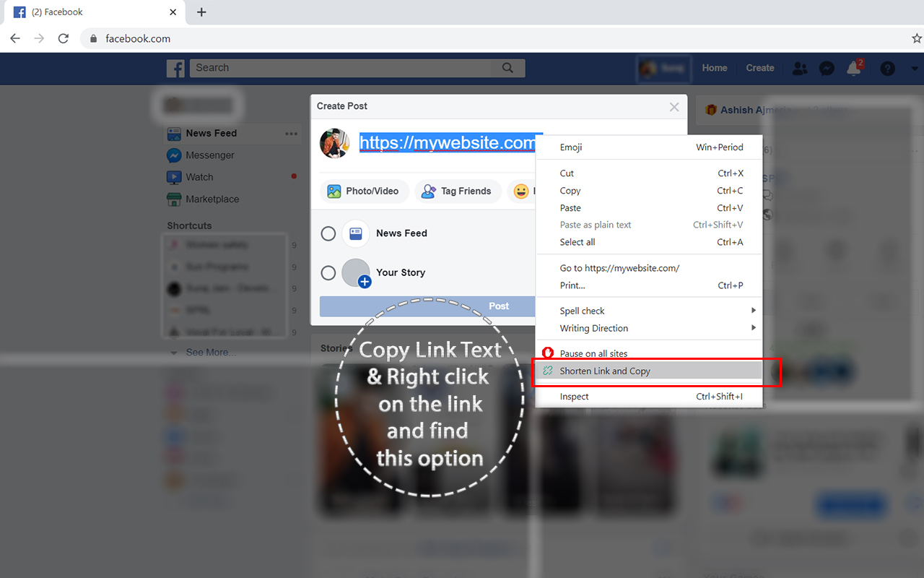Click inside the Facebook search field
Viewport: 924px width, 578px height.
coord(346,68)
